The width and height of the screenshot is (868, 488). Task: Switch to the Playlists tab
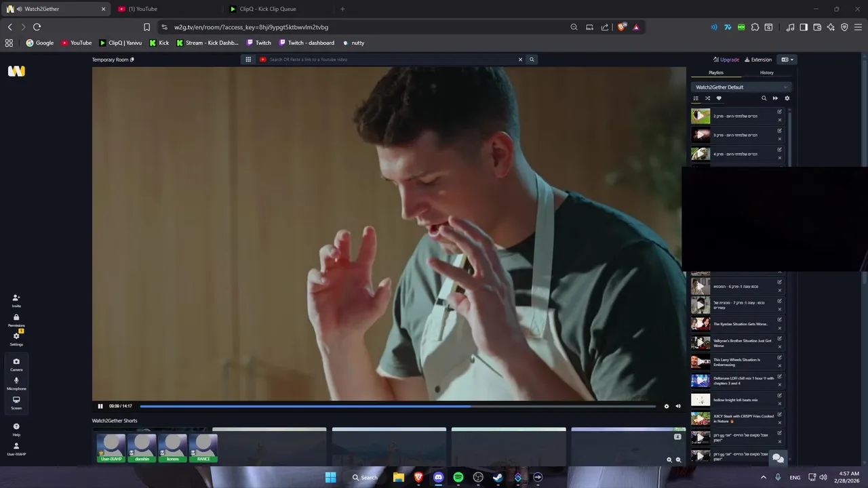click(x=716, y=73)
